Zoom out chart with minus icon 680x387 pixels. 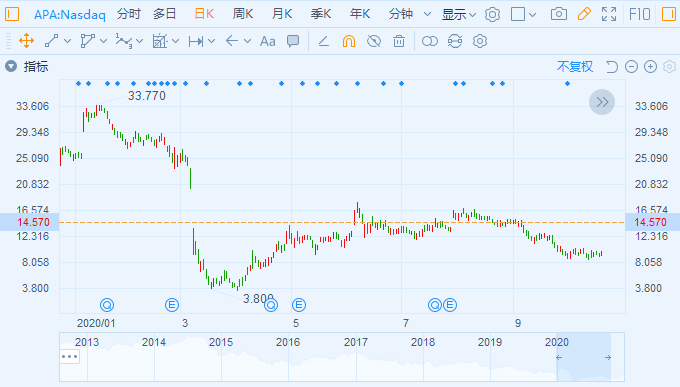pyautogui.click(x=631, y=66)
